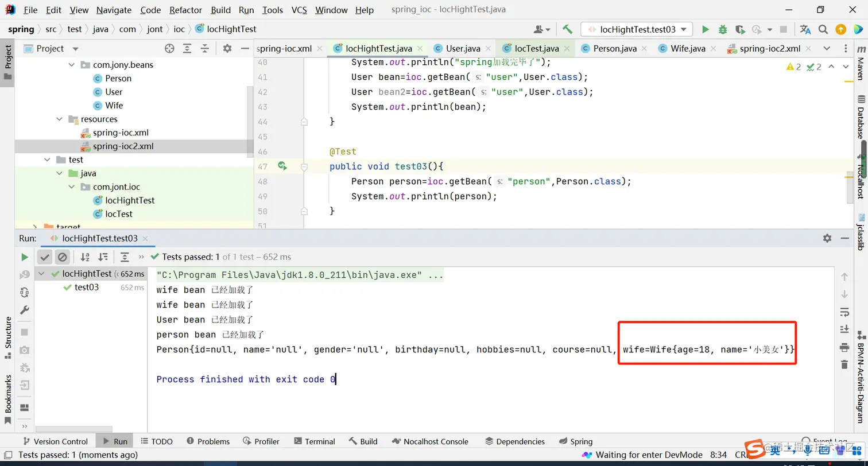The image size is (868, 466).
Task: Toggle scroll to end in console
Action: click(x=844, y=329)
